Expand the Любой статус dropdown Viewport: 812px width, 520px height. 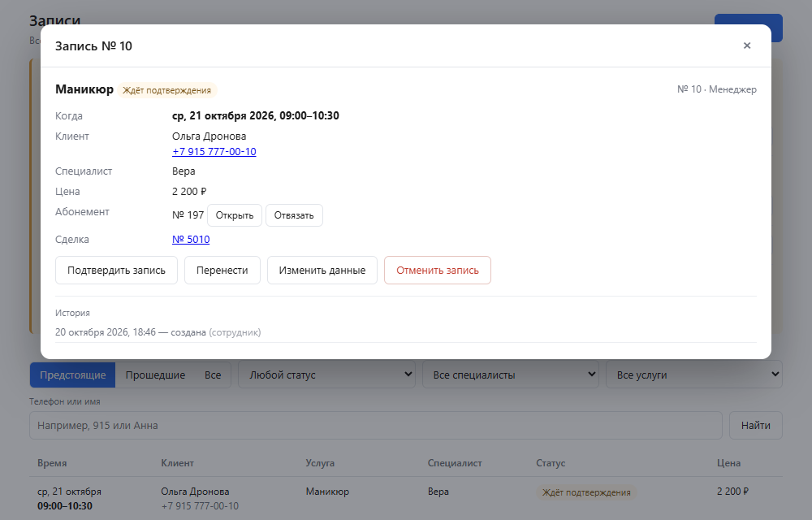(x=326, y=375)
